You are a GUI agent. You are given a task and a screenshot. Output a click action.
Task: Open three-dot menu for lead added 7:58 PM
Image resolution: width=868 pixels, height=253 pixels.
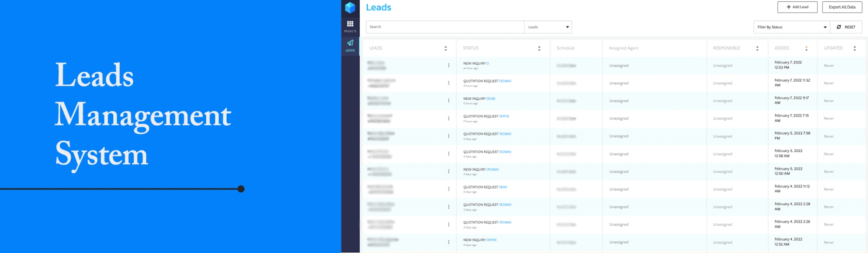(449, 136)
